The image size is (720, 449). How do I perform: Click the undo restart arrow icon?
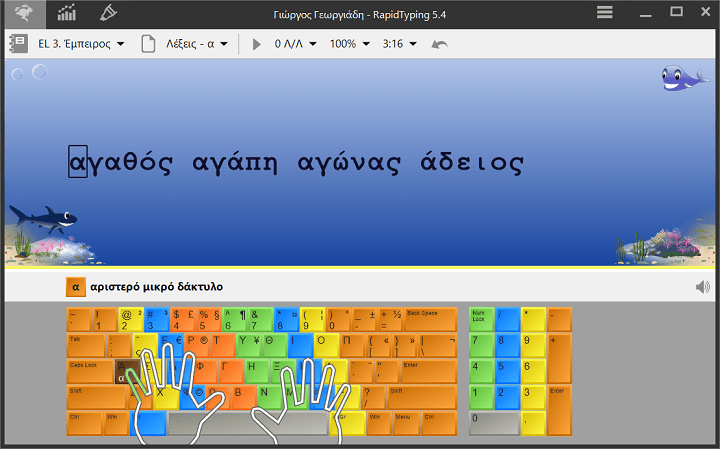439,44
